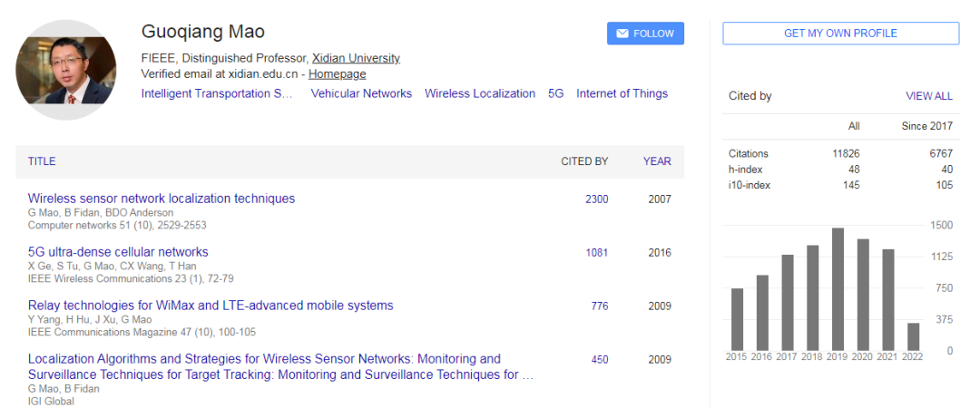Click View All in Cited by panel
This screenshot has width=980, height=408.
click(929, 96)
